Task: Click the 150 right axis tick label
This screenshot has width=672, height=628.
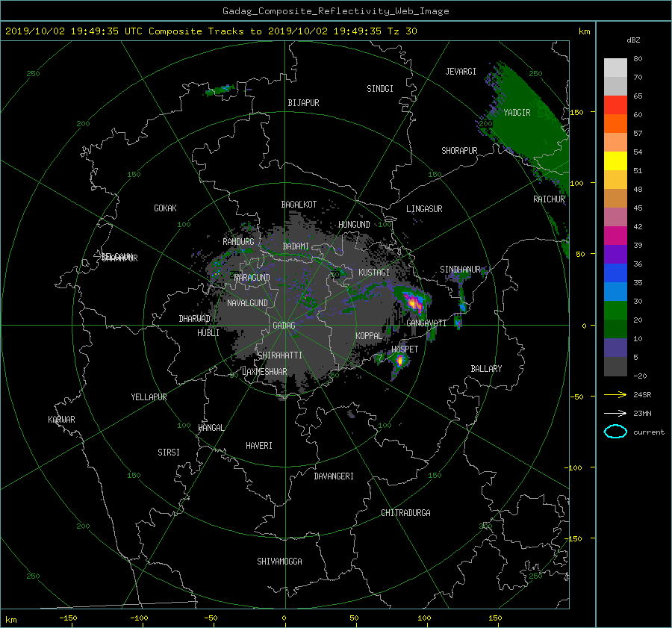Action: pos(576,112)
